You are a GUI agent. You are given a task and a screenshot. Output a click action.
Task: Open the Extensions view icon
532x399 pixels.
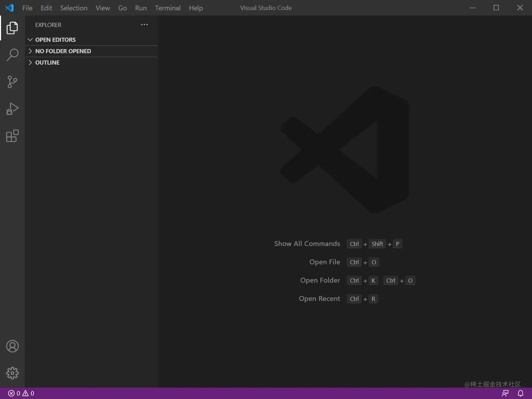tap(12, 136)
